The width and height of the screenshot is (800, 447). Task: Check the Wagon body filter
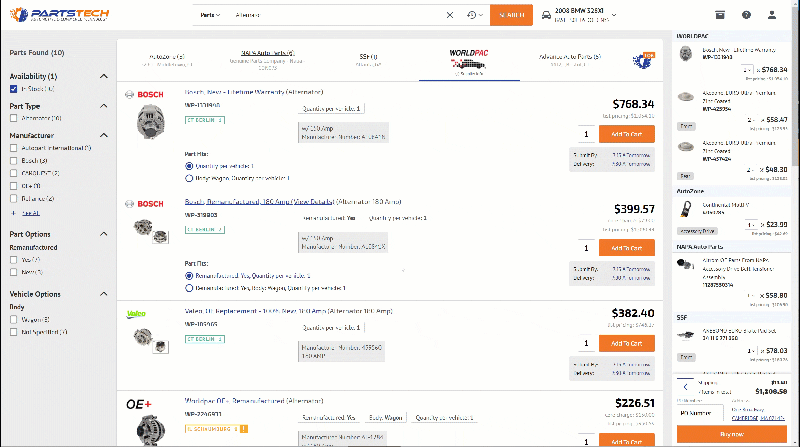[14, 320]
